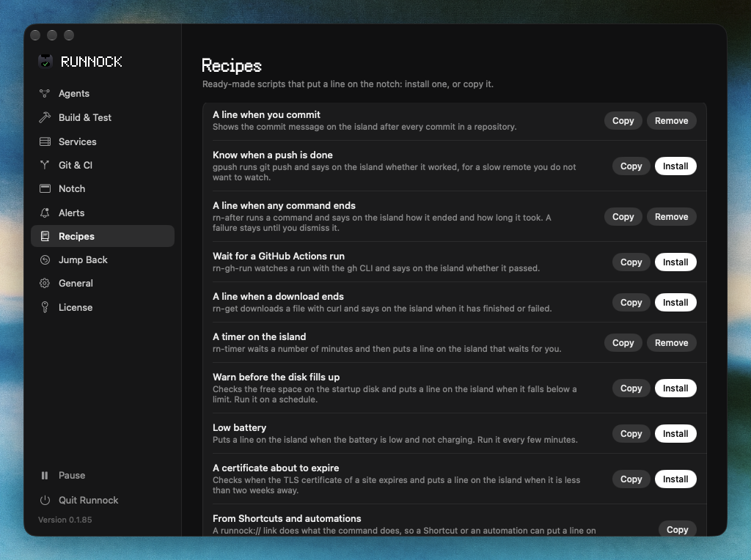Click the Alerts bell icon
The image size is (751, 560).
[45, 213]
